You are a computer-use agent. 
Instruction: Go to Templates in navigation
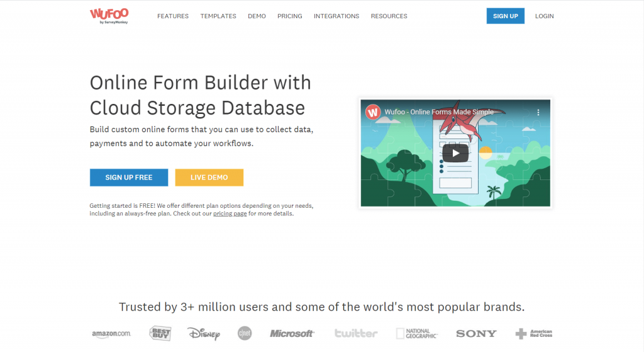click(218, 16)
